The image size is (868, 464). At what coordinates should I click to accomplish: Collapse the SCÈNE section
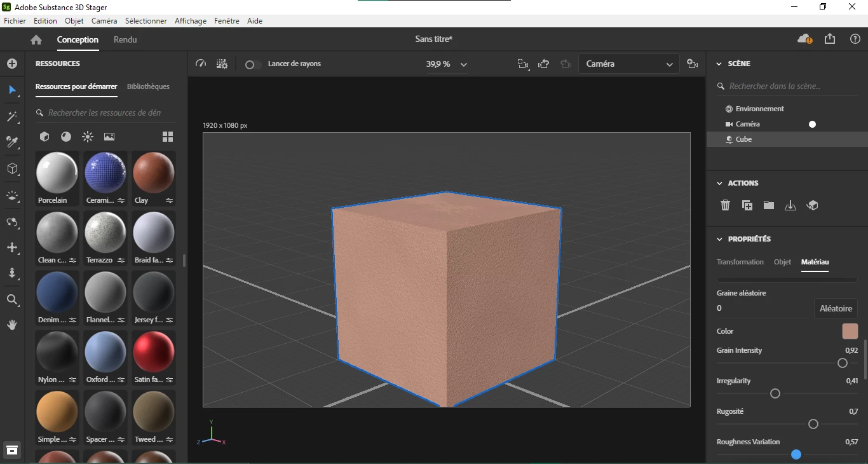[719, 64]
